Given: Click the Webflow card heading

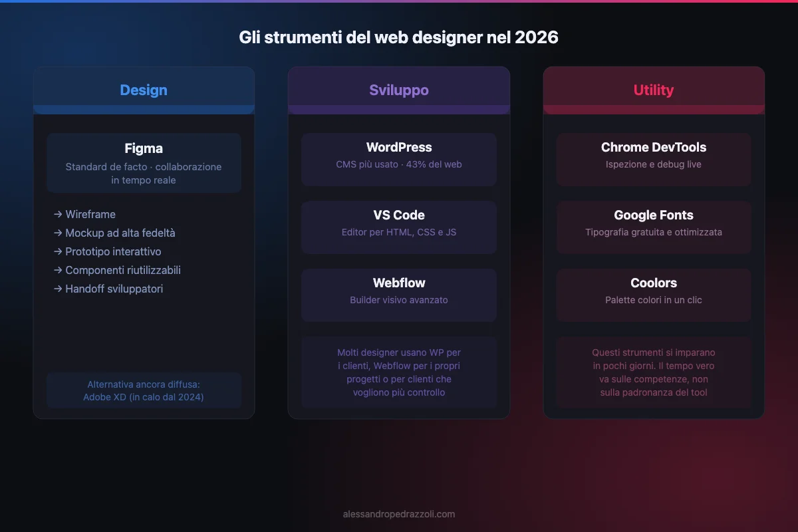Looking at the screenshot, I should pos(399,283).
